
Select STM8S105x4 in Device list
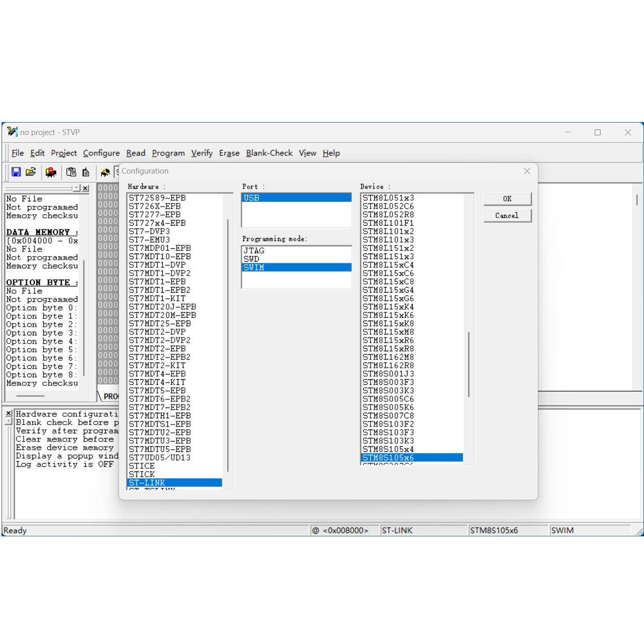click(412, 449)
